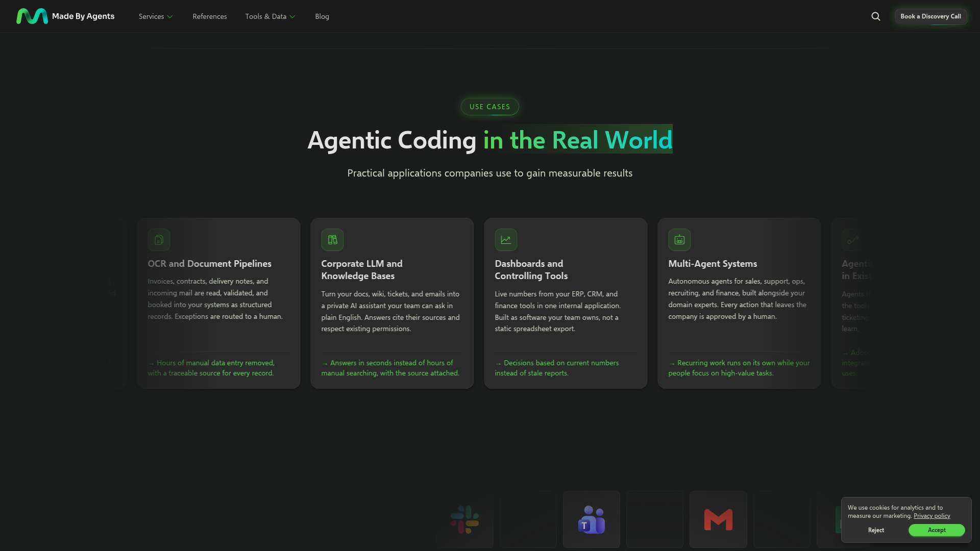Select the Dashboards and Controlling Tools heading
This screenshot has height=551, width=980.
tap(531, 270)
